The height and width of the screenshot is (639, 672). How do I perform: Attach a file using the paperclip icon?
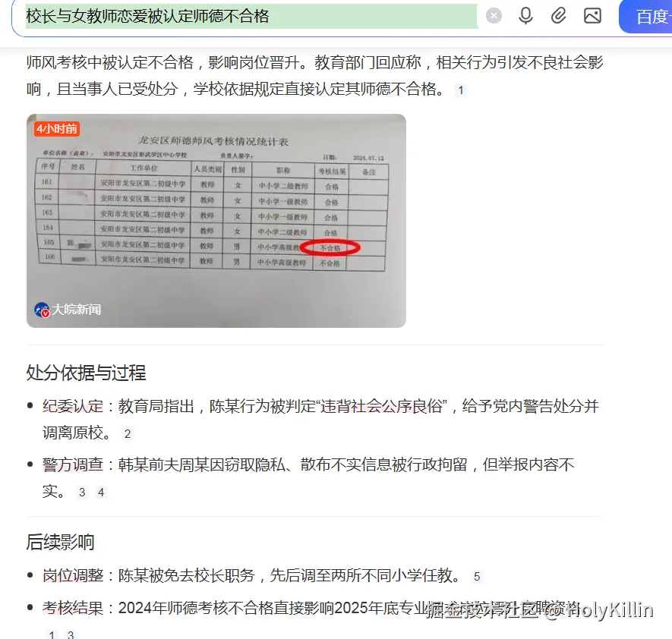559,15
